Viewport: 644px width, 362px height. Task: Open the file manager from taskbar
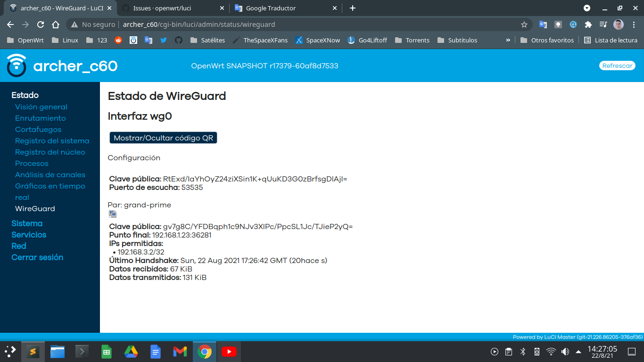pyautogui.click(x=58, y=352)
